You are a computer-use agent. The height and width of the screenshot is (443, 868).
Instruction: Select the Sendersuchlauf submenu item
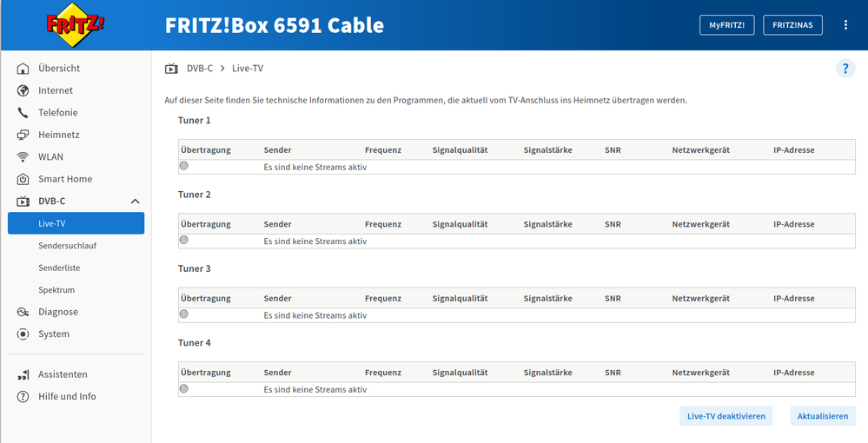pos(67,246)
